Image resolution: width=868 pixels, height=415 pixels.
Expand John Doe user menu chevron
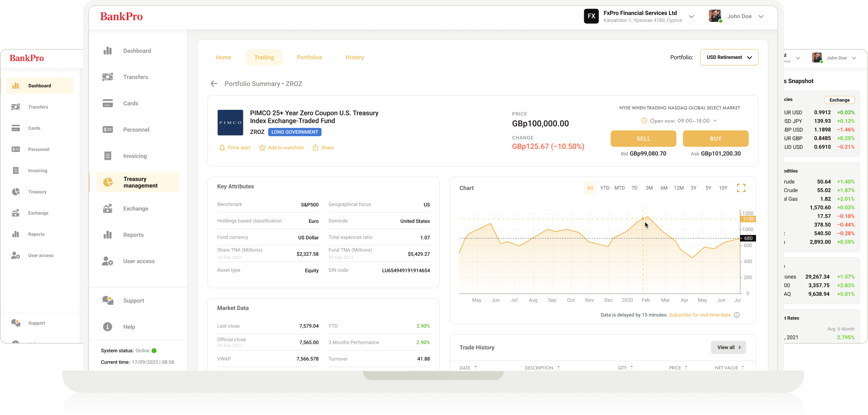761,16
